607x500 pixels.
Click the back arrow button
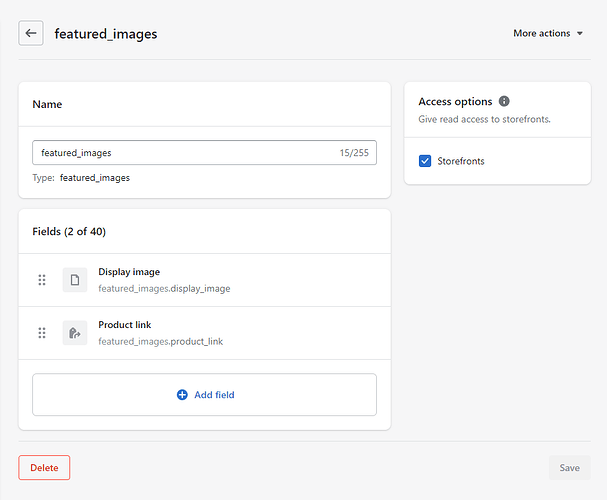(31, 33)
